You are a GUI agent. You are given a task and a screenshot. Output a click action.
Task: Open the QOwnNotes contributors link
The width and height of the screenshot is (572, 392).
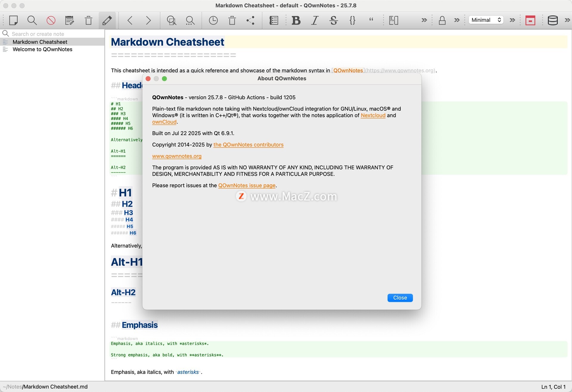coord(248,145)
